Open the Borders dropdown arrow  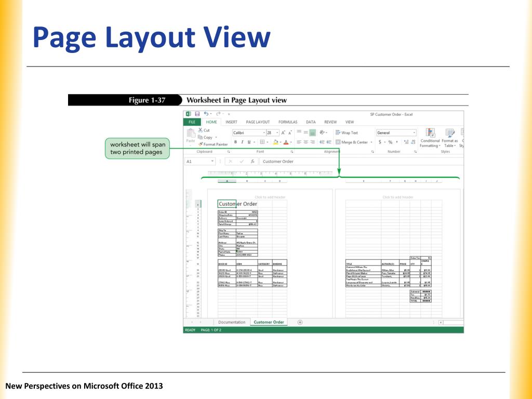click(x=268, y=142)
